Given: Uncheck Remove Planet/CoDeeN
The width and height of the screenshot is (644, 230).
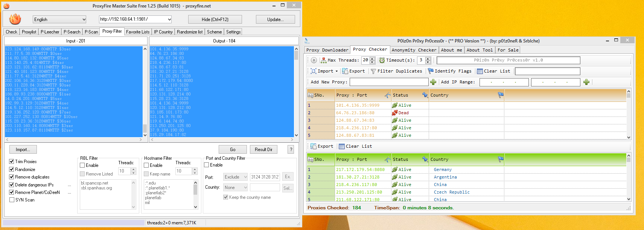Looking at the screenshot, I should click(12, 192).
